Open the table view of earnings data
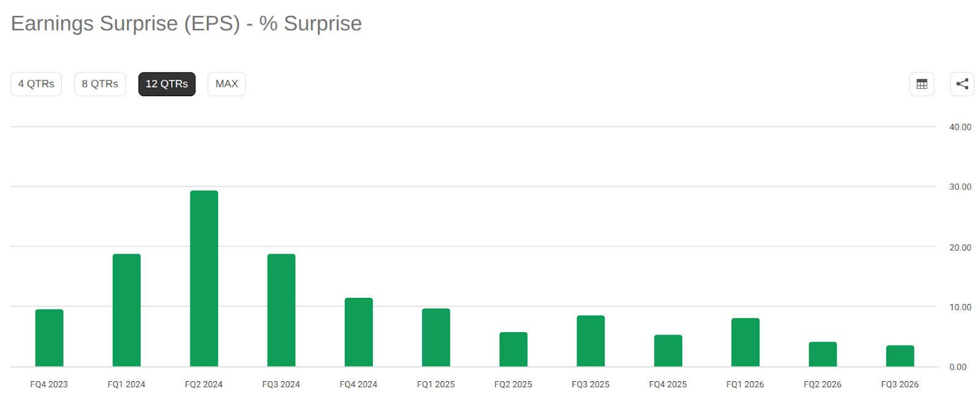This screenshot has height=402, width=980. click(x=921, y=84)
